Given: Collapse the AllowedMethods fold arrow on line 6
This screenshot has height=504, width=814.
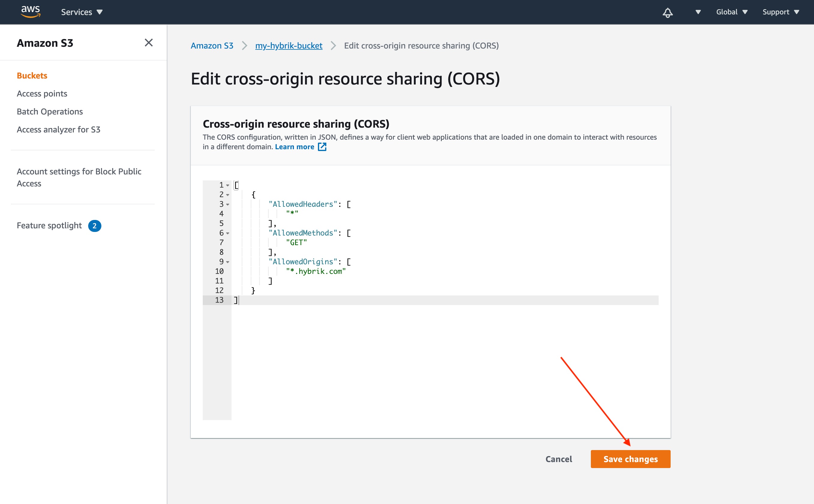Looking at the screenshot, I should (228, 233).
